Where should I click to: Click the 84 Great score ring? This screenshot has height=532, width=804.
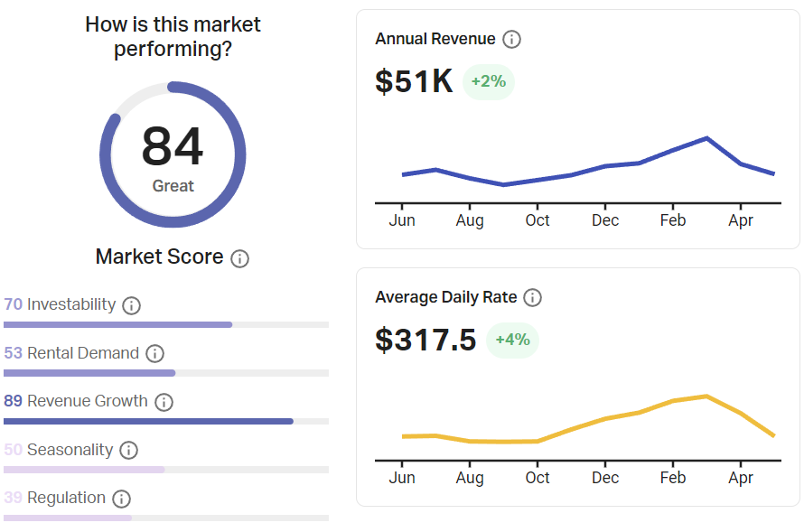(173, 154)
